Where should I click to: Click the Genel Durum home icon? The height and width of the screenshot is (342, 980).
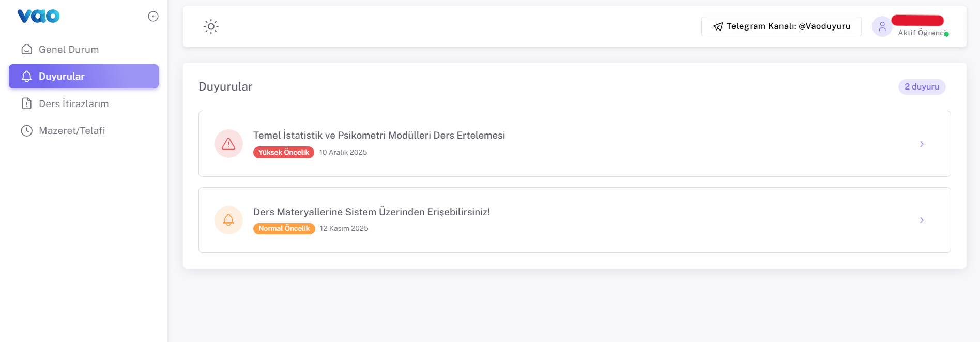[x=27, y=49]
